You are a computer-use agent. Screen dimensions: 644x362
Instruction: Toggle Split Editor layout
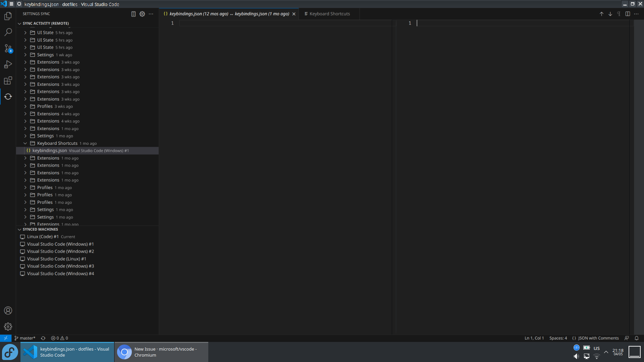(x=628, y=14)
